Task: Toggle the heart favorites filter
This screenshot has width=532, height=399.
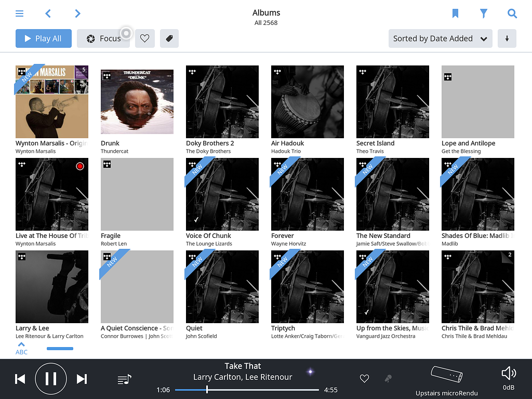Action: 144,38
